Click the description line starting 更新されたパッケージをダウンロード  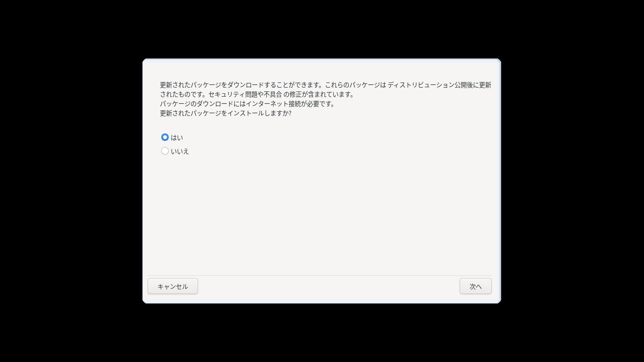[325, 85]
